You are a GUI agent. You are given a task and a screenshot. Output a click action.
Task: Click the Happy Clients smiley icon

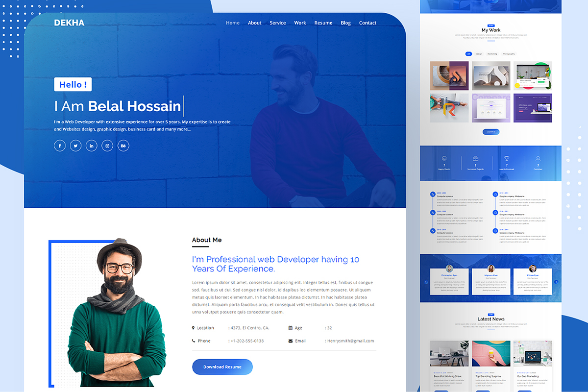tap(444, 159)
